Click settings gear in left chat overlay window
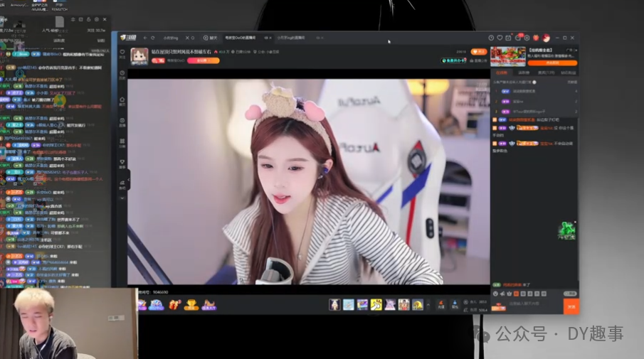644x359 pixels. click(97, 19)
